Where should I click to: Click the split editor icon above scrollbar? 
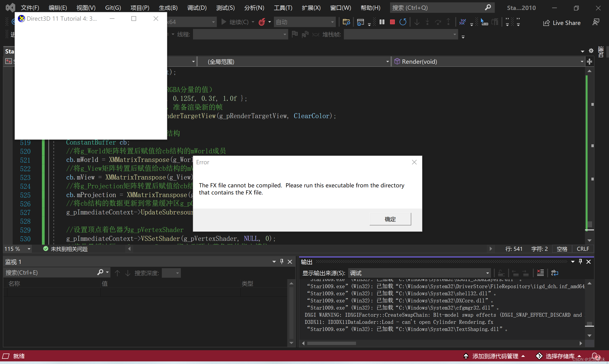589,62
